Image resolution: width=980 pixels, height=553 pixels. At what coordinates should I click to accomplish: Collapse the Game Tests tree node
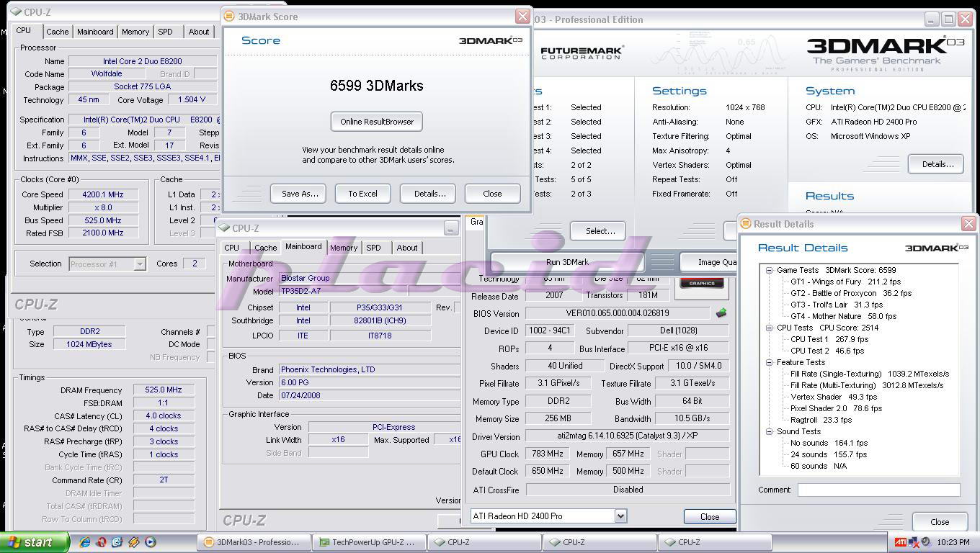coord(770,270)
